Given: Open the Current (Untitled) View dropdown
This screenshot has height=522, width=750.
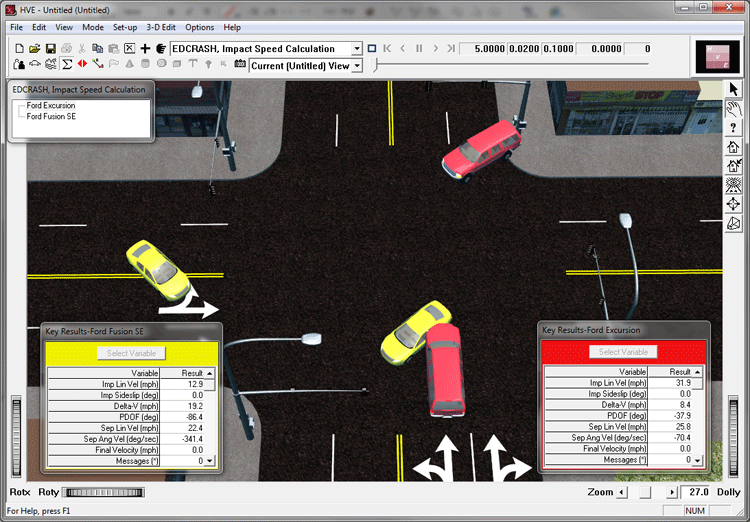Looking at the screenshot, I should (x=357, y=66).
